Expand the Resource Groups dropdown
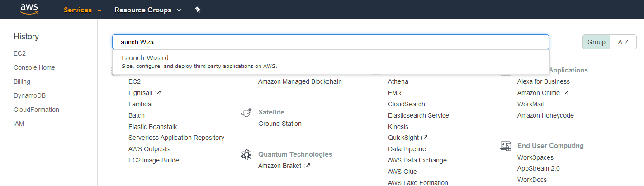 [x=147, y=10]
